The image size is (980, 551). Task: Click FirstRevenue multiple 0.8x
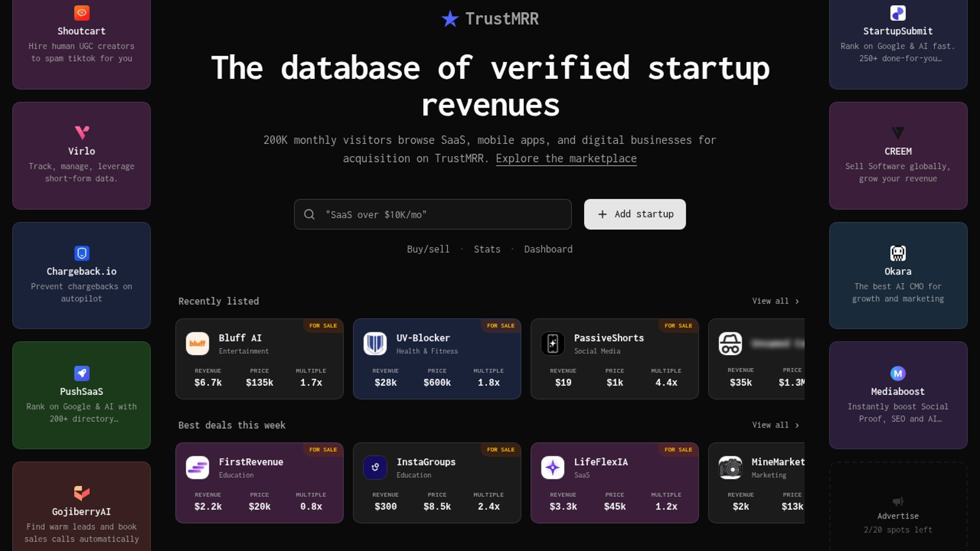[311, 507]
